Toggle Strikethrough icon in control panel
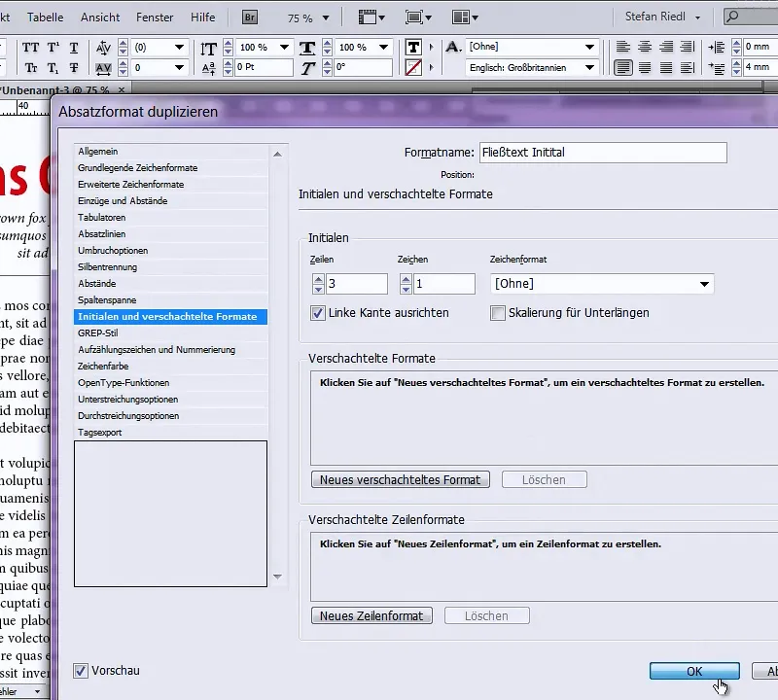778x700 pixels. pyautogui.click(x=74, y=67)
